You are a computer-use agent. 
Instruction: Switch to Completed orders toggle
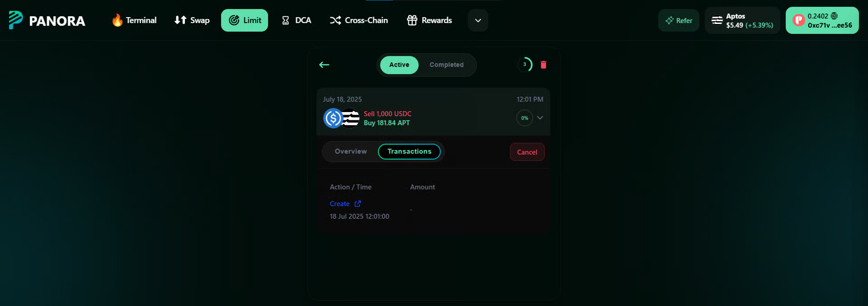tap(446, 65)
